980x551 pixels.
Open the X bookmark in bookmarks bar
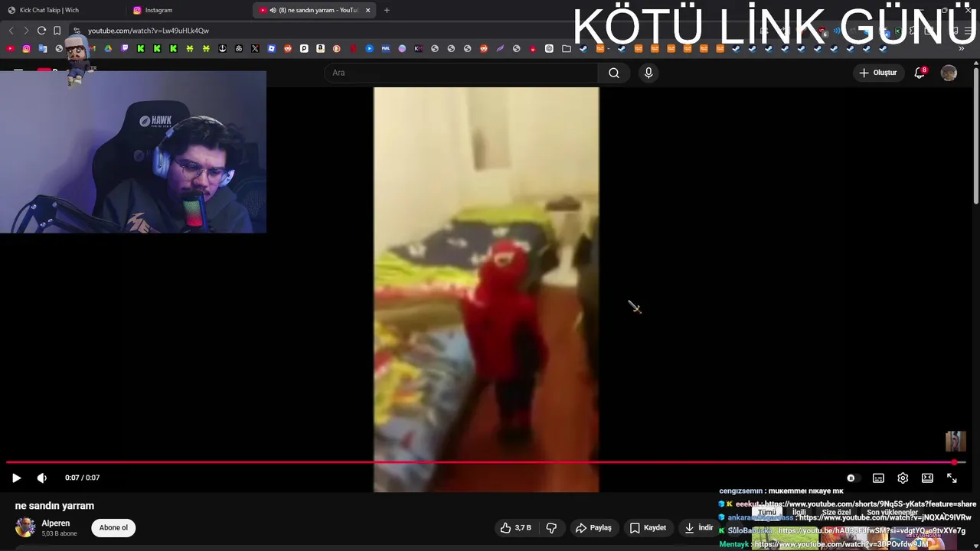tap(255, 48)
